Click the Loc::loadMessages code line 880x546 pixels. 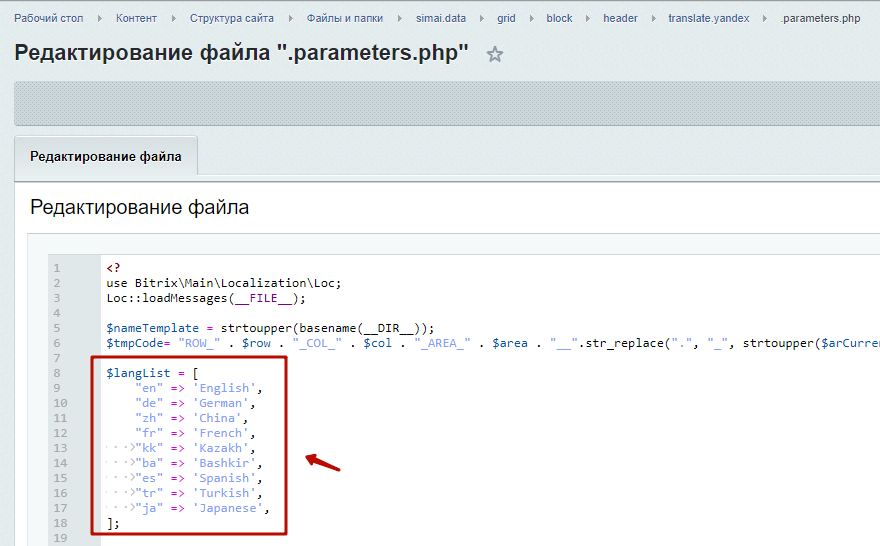[205, 298]
